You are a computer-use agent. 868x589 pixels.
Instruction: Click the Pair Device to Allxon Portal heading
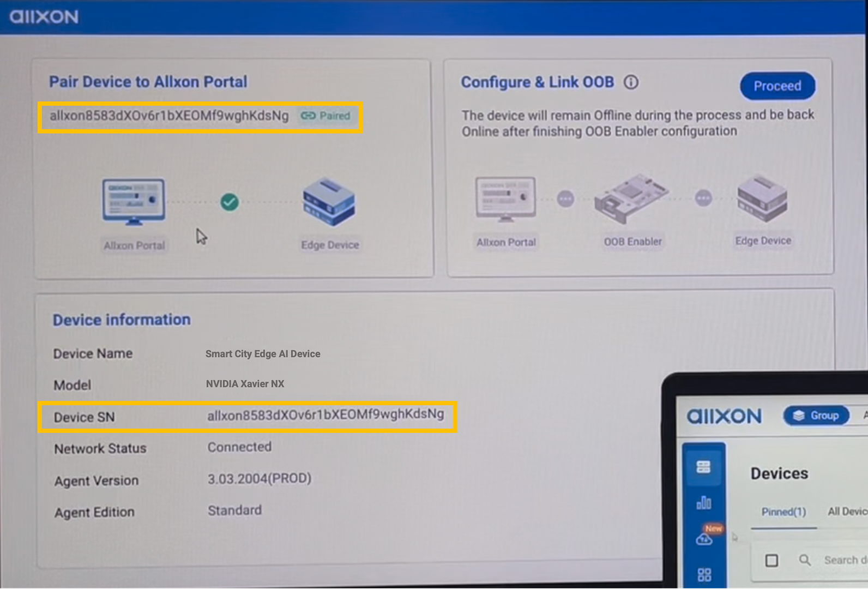(x=148, y=82)
